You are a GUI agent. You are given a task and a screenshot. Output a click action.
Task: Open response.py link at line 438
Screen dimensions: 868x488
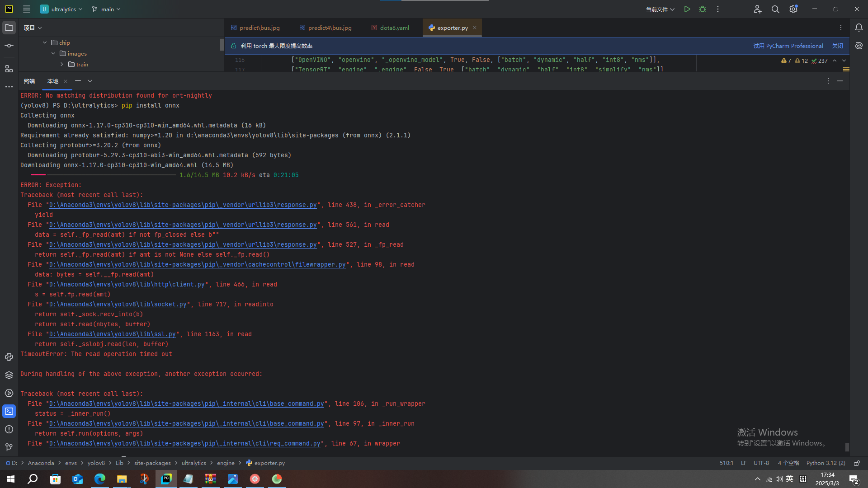pos(183,205)
